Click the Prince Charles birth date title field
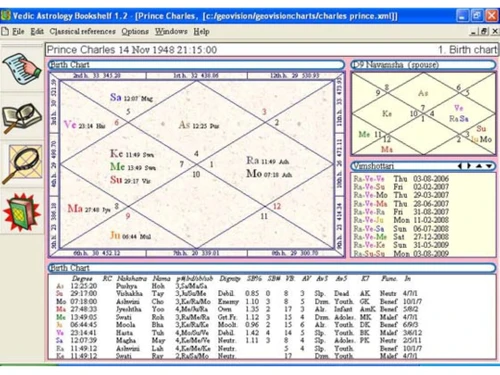 [x=272, y=50]
